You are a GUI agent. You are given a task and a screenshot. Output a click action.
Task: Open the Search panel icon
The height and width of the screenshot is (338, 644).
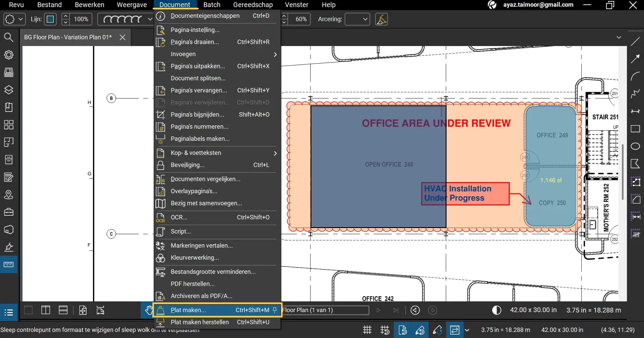coord(9,37)
